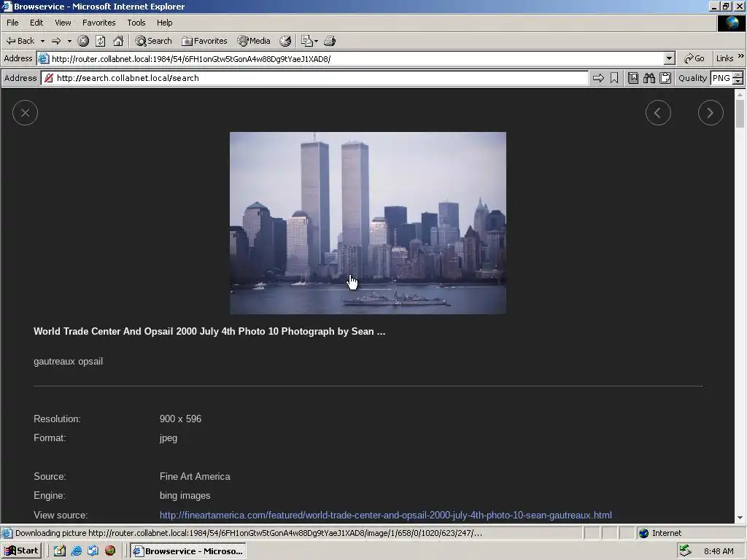
Task: Click the Home icon
Action: pyautogui.click(x=118, y=41)
